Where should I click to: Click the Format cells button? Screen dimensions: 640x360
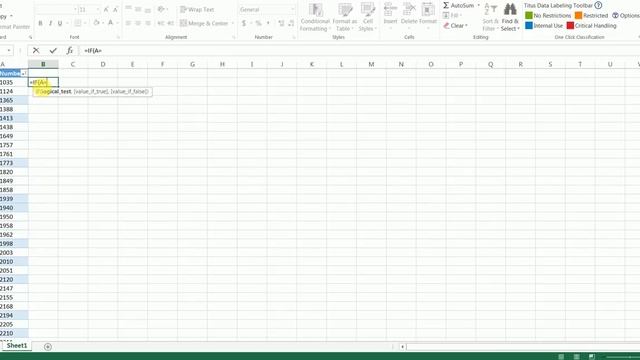coord(428,16)
